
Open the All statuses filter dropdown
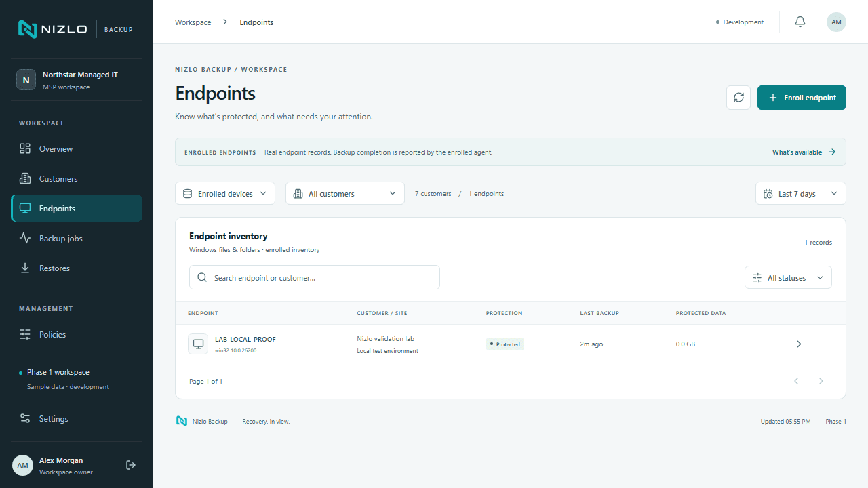[x=788, y=277]
